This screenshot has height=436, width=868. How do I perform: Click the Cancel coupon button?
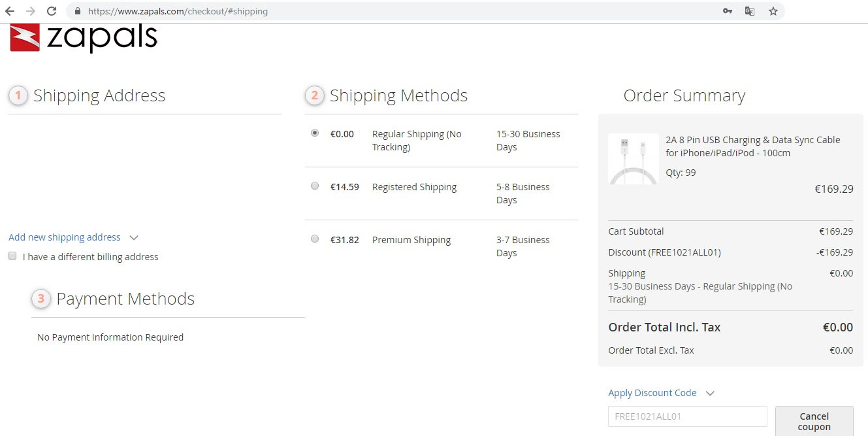(x=814, y=421)
